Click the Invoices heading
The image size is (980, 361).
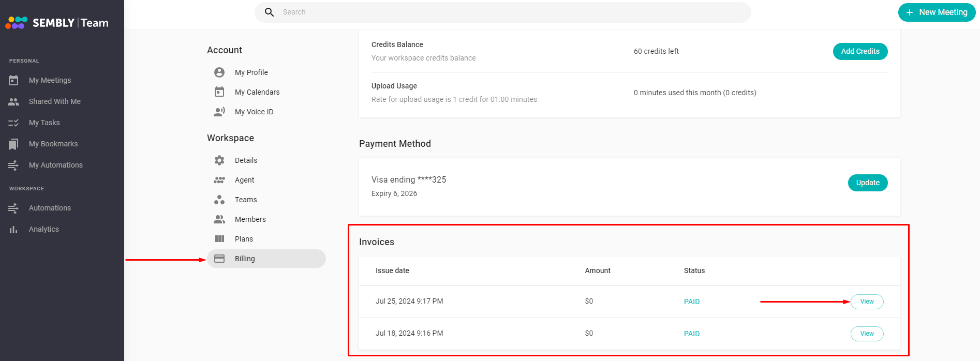377,242
